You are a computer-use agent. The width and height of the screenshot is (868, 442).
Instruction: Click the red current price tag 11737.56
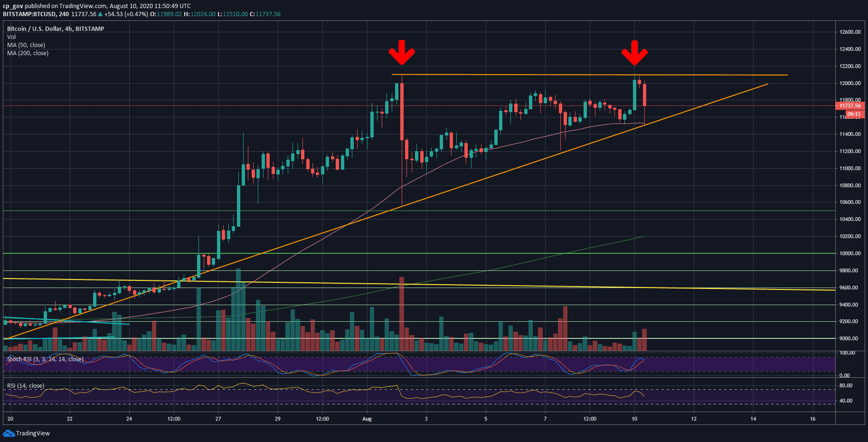850,106
